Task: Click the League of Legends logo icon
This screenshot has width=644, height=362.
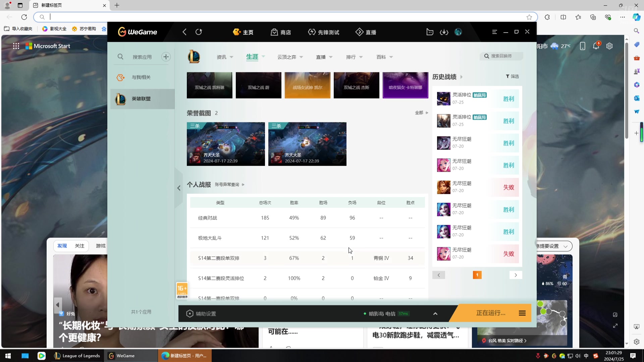Action: coord(194,56)
